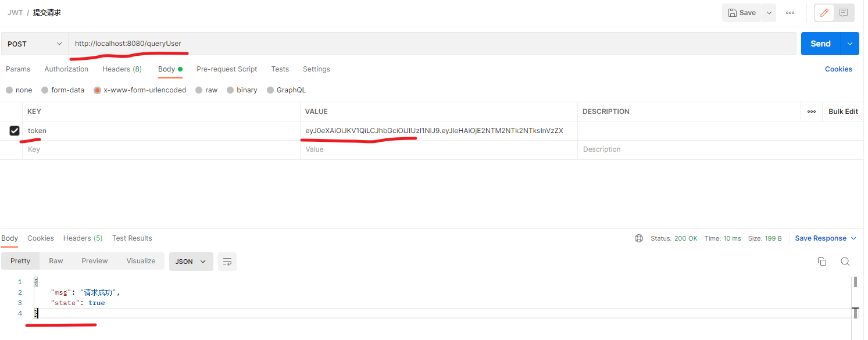Screen dimensions: 868x340
Task: Click the globe network icon near Status
Action: (639, 238)
